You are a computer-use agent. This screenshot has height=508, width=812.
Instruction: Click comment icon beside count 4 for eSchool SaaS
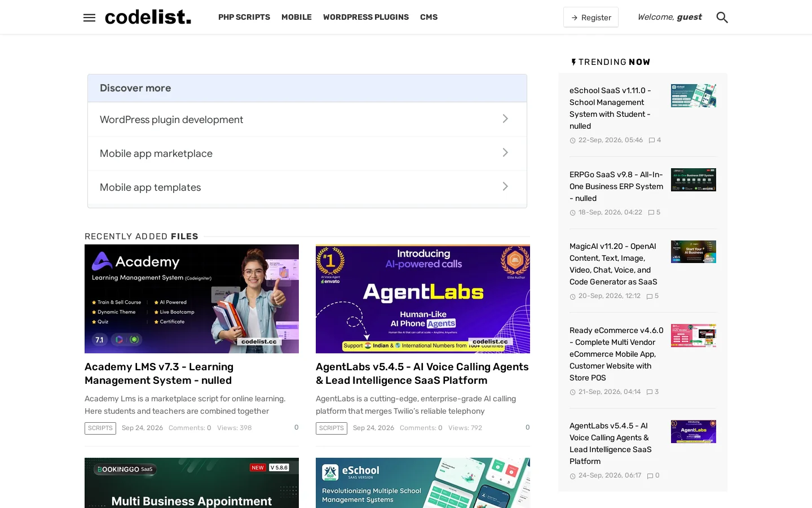651,140
